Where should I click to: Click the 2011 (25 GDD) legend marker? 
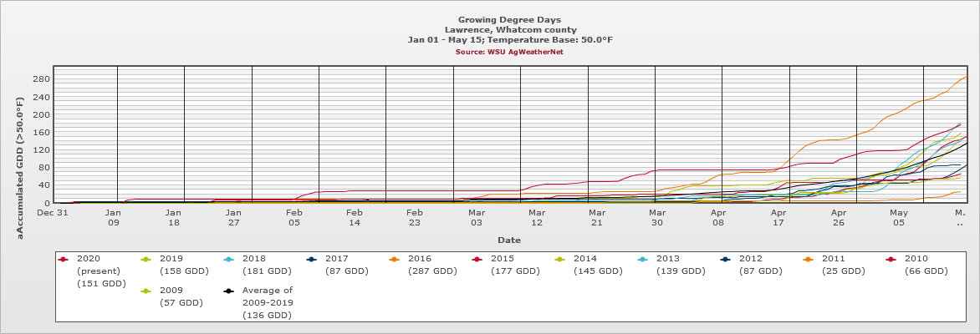pyautogui.click(x=809, y=259)
